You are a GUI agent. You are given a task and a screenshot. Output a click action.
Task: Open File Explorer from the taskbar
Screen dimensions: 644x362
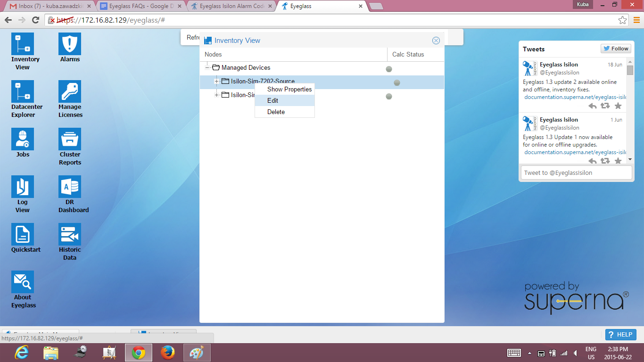click(51, 352)
